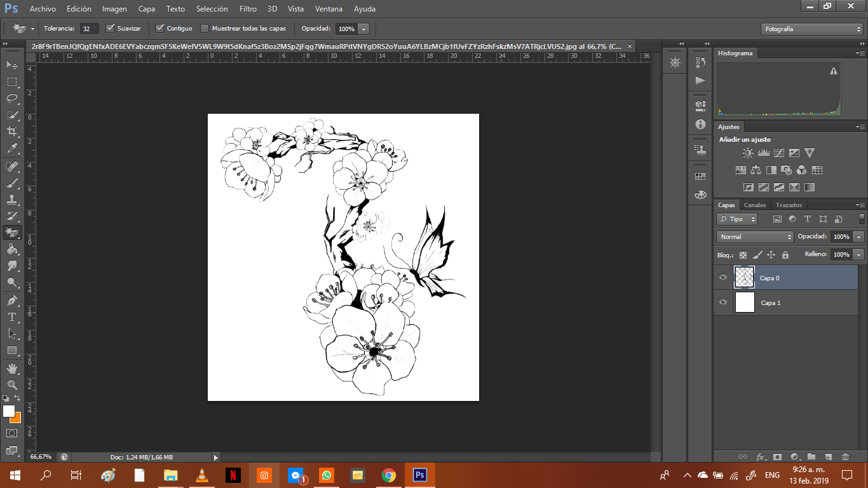This screenshot has height=488, width=868.
Task: Open the layer filter Tipo dropdown
Action: 737,219
